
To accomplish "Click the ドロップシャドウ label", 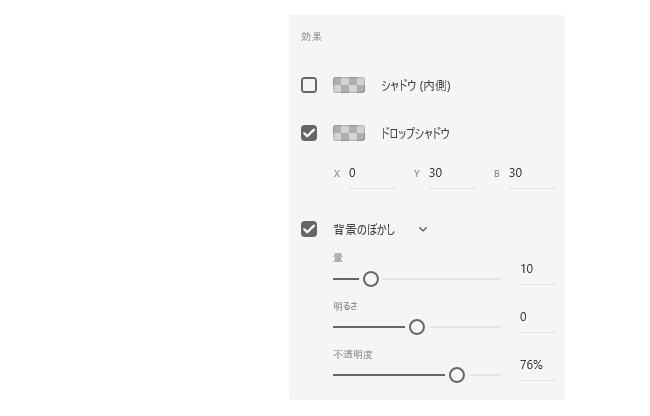I will point(415,133).
